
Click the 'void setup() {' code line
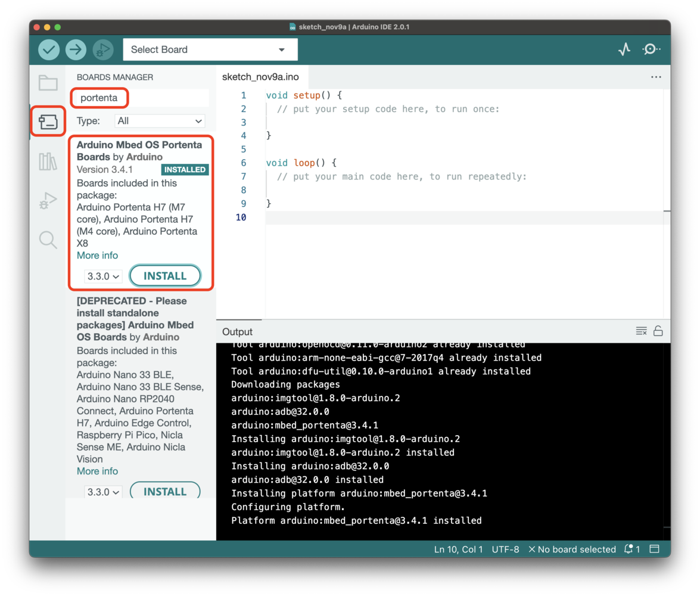304,95
